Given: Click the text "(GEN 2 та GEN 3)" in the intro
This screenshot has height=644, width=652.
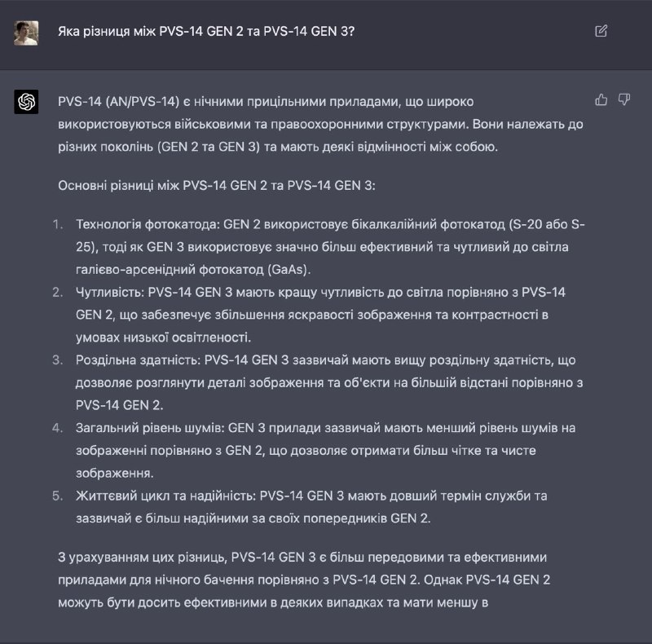Looking at the screenshot, I should tap(209, 147).
